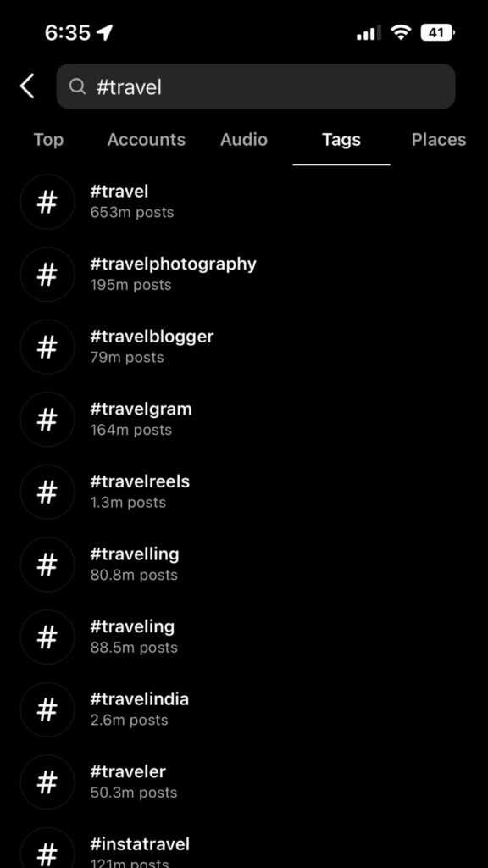Screen dimensions: 488x868
Task: Tap the #travelgram hashtag icon
Action: [x=47, y=420]
